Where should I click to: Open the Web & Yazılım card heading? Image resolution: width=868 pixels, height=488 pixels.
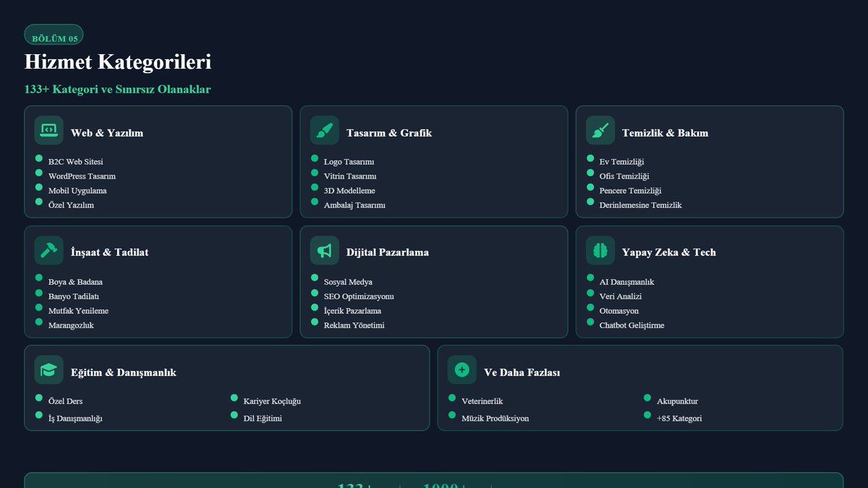(107, 133)
